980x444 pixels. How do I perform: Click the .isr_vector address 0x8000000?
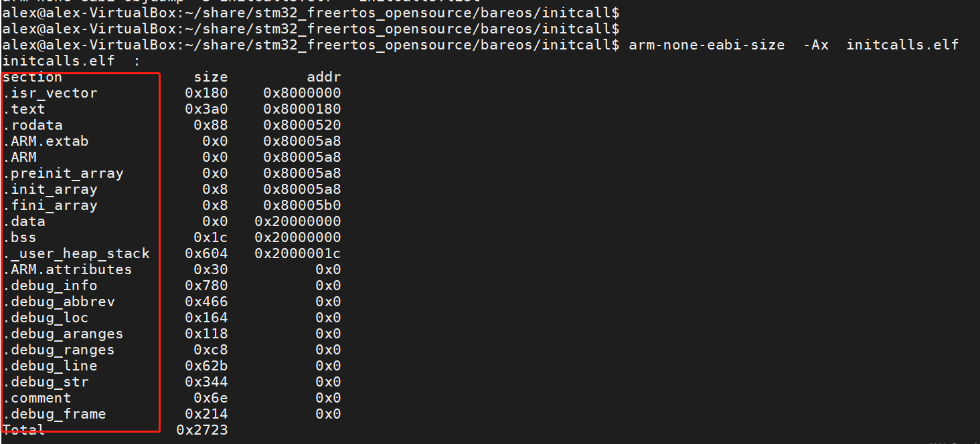pos(302,93)
